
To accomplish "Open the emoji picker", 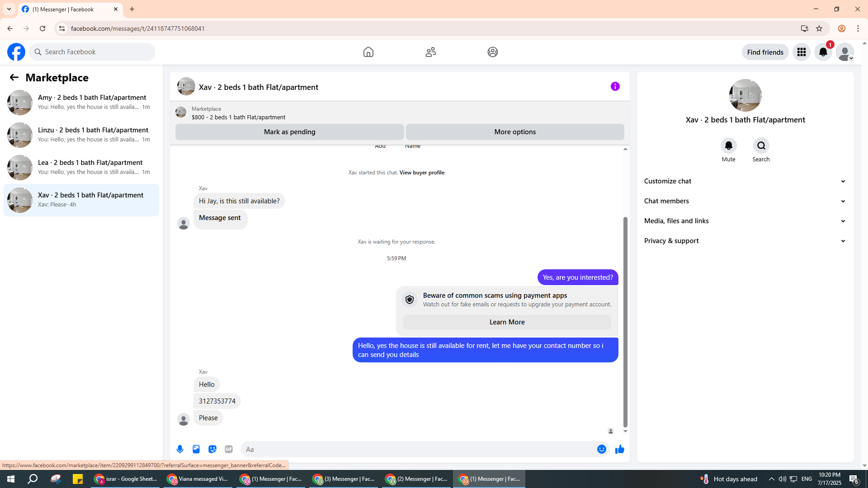I will coord(602,449).
